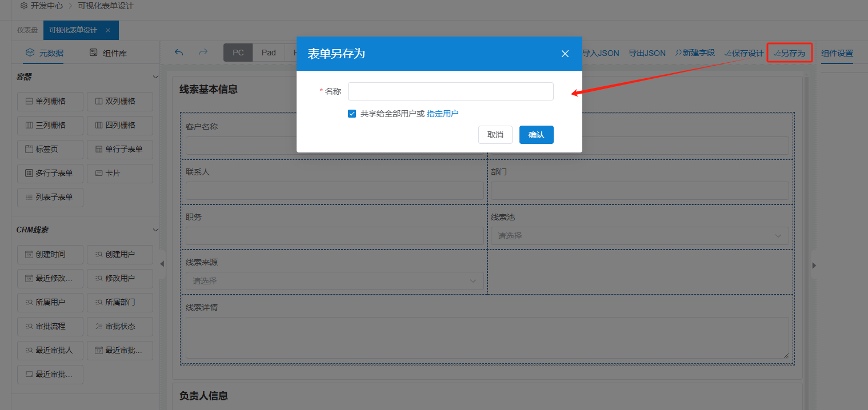Click the 名称 input field
This screenshot has width=868, height=410.
click(x=450, y=91)
